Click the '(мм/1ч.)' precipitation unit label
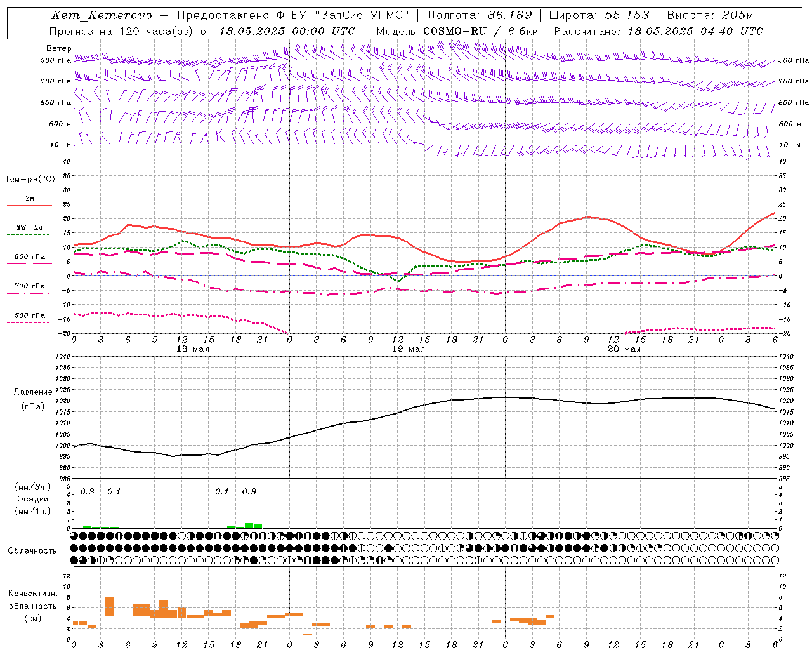 (x=32, y=511)
